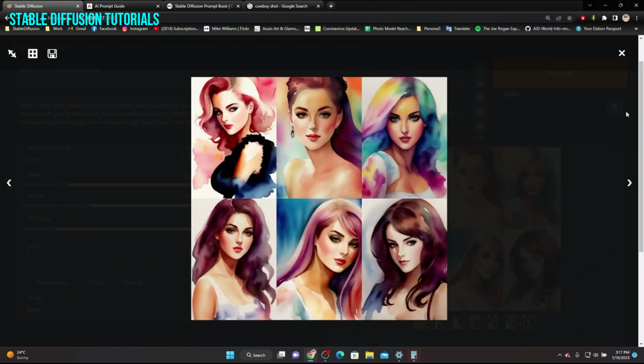This screenshot has height=364, width=644.
Task: Open The Joe Rogan Exp bookmark
Action: [x=498, y=28]
